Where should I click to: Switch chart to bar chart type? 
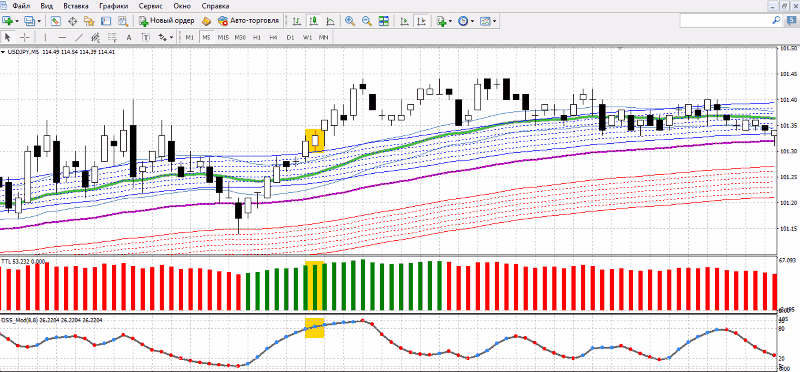point(296,21)
